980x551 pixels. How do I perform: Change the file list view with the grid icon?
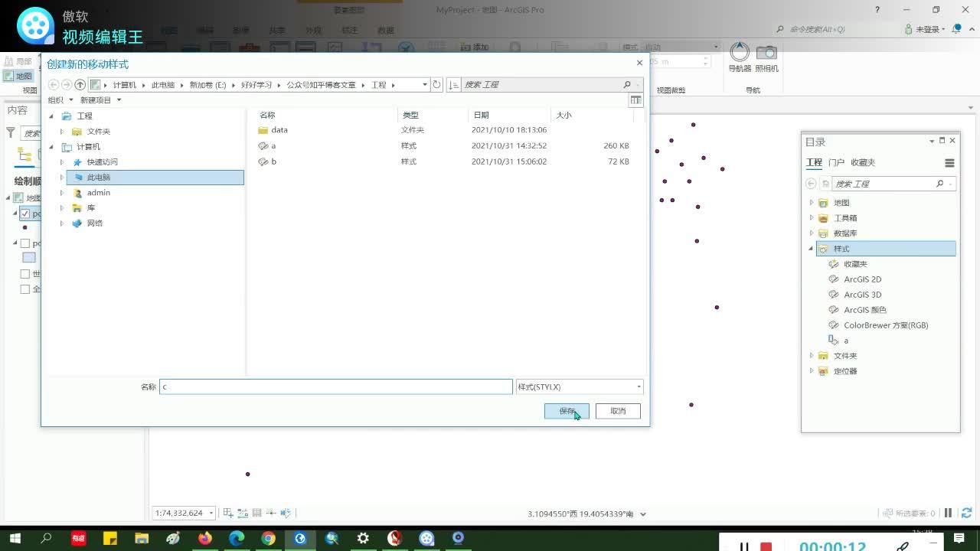[x=635, y=99]
